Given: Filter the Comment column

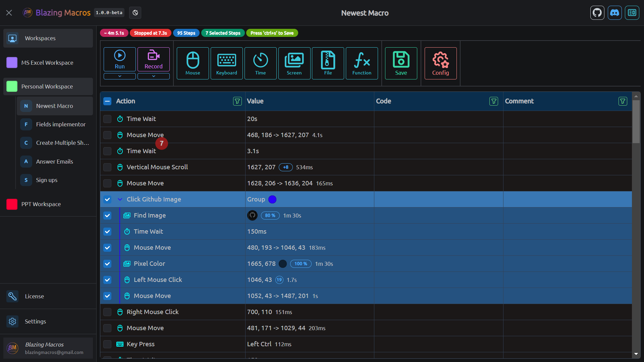Looking at the screenshot, I should click(623, 101).
